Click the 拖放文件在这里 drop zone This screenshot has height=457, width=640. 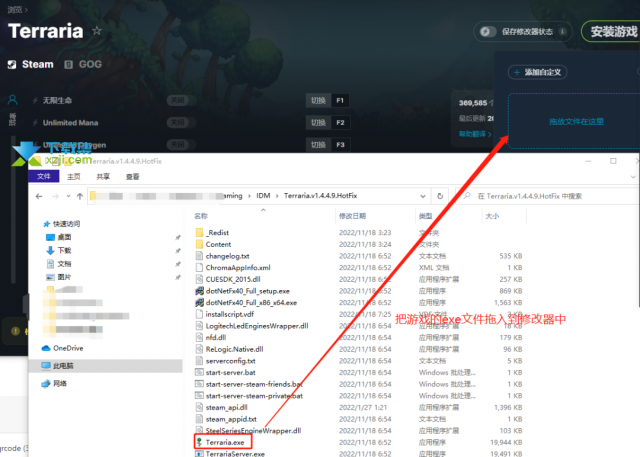coord(576,121)
